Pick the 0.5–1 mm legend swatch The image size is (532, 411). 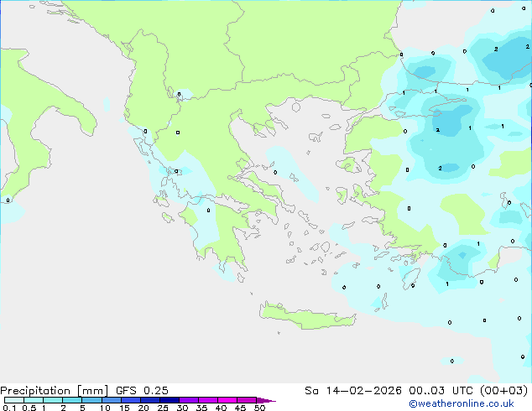[34, 400]
